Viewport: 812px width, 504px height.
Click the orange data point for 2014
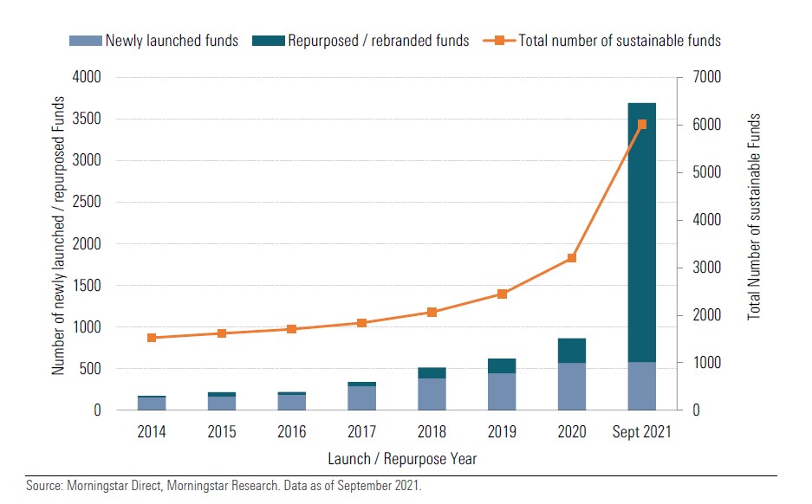[x=152, y=338]
